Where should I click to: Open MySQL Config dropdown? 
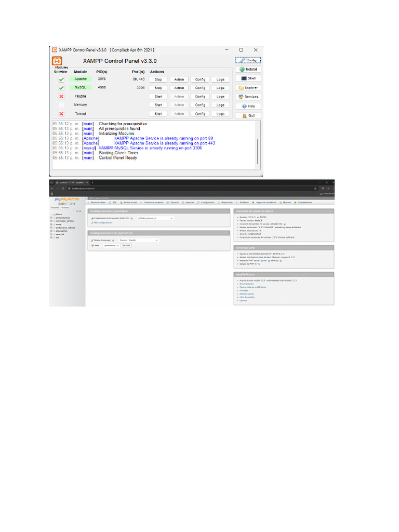pos(200,87)
